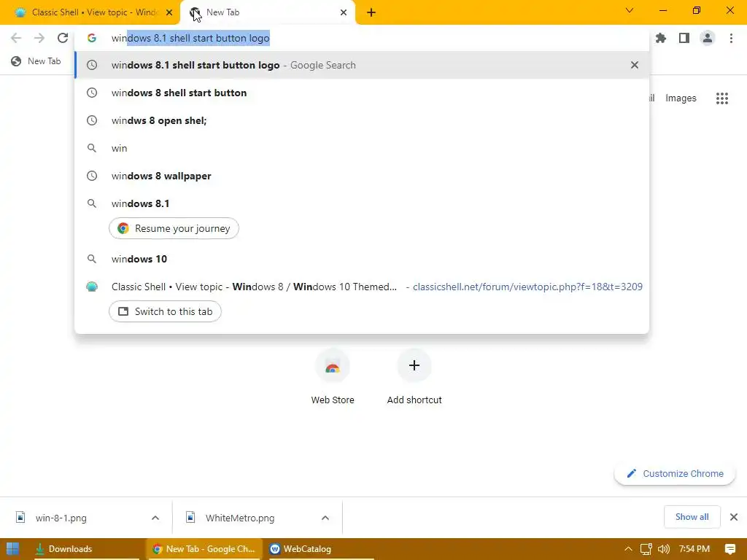The width and height of the screenshot is (747, 560).
Task: Close the New Tab tab
Action: (x=344, y=12)
